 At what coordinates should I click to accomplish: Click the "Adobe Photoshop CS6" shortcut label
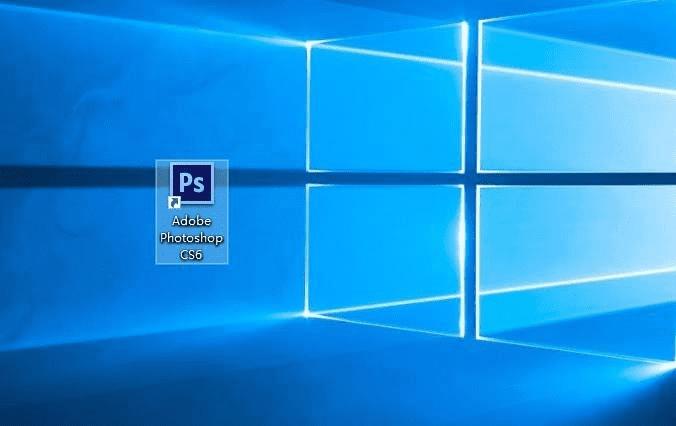tap(192, 238)
